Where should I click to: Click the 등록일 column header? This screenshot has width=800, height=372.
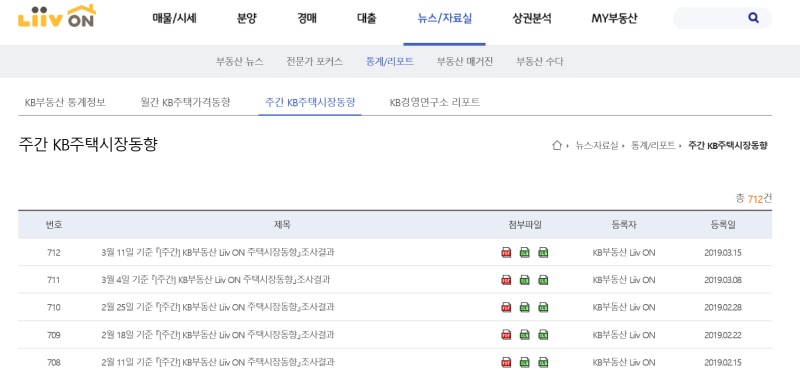pyautogui.click(x=723, y=225)
